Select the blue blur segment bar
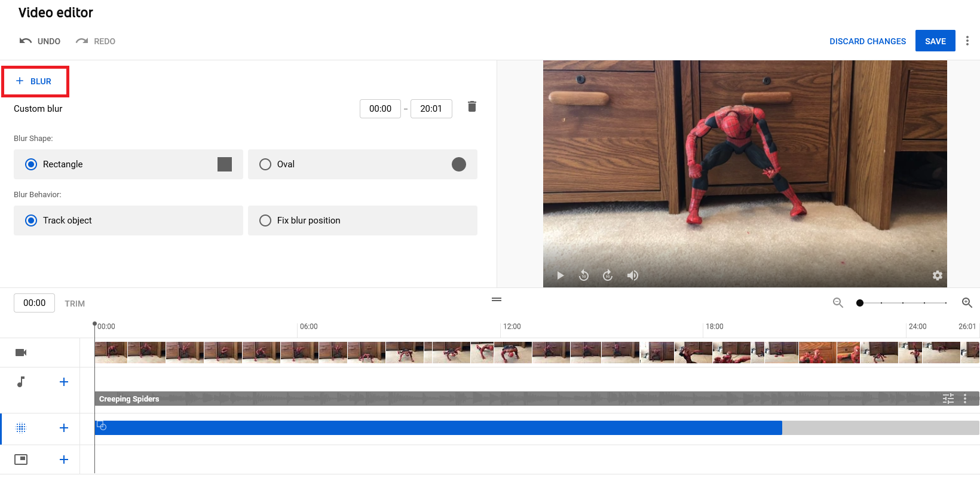Screen dimensions: 980x484 [x=438, y=428]
